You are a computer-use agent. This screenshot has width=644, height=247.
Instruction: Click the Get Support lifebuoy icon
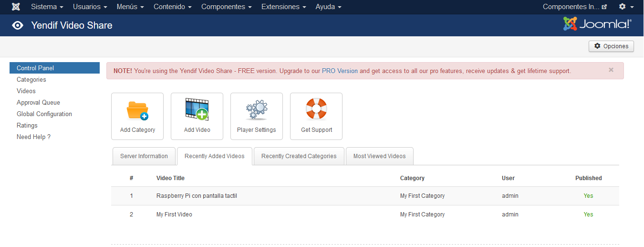point(316,109)
